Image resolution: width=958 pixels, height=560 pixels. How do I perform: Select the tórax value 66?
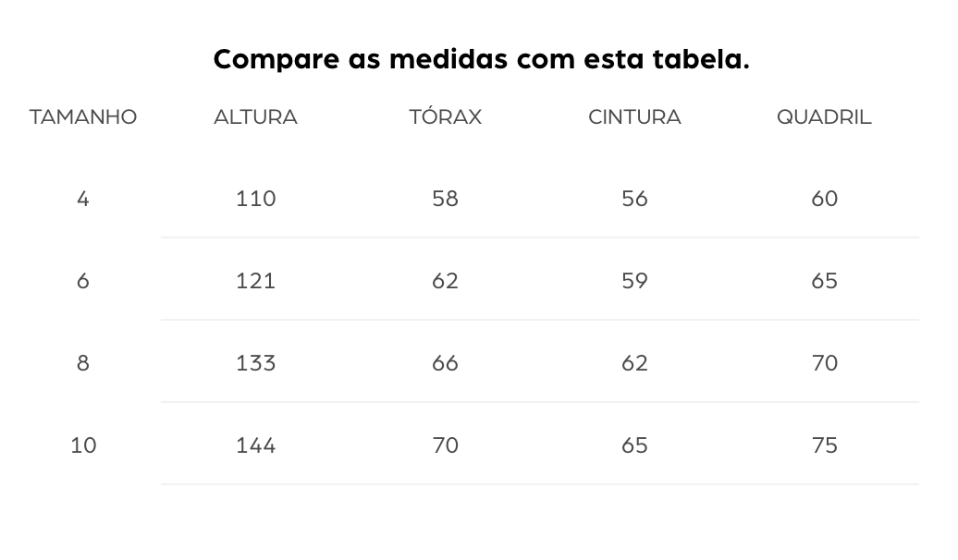click(x=445, y=363)
